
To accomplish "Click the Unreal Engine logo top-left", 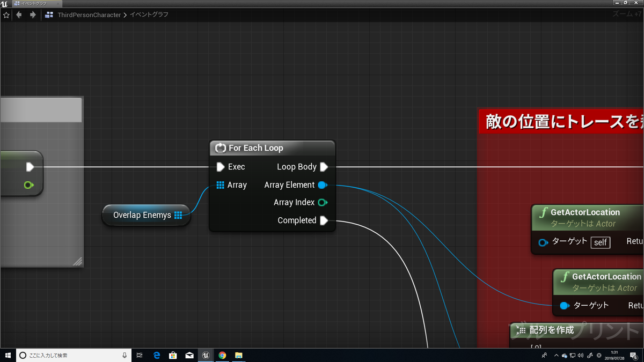I will point(4,3).
